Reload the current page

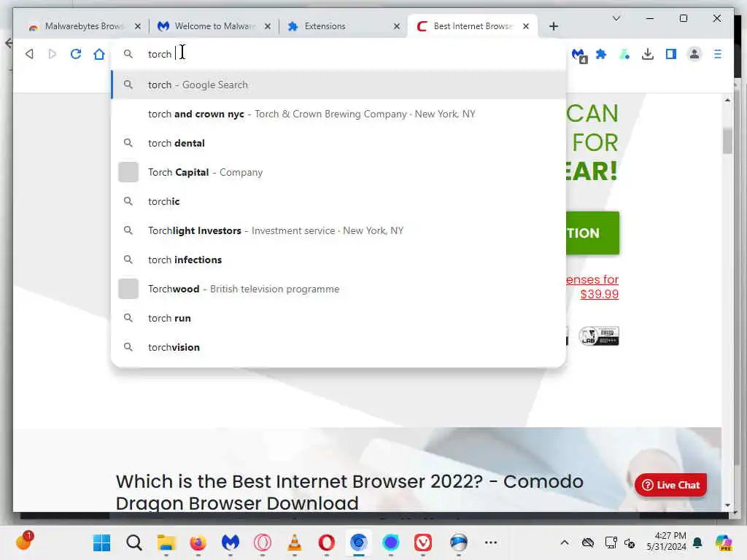tap(76, 54)
